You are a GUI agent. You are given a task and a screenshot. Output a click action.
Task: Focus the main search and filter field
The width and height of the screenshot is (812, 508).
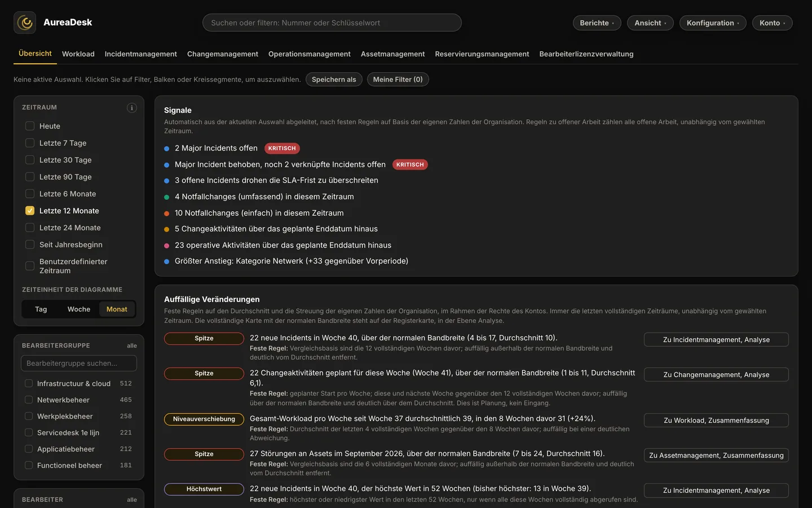tap(332, 23)
